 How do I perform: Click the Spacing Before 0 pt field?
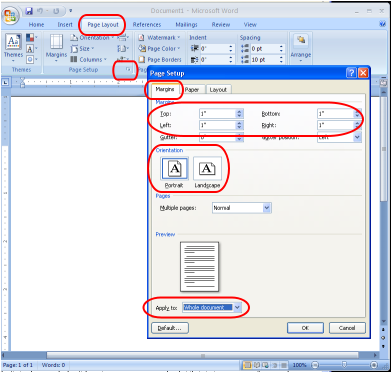click(265, 49)
